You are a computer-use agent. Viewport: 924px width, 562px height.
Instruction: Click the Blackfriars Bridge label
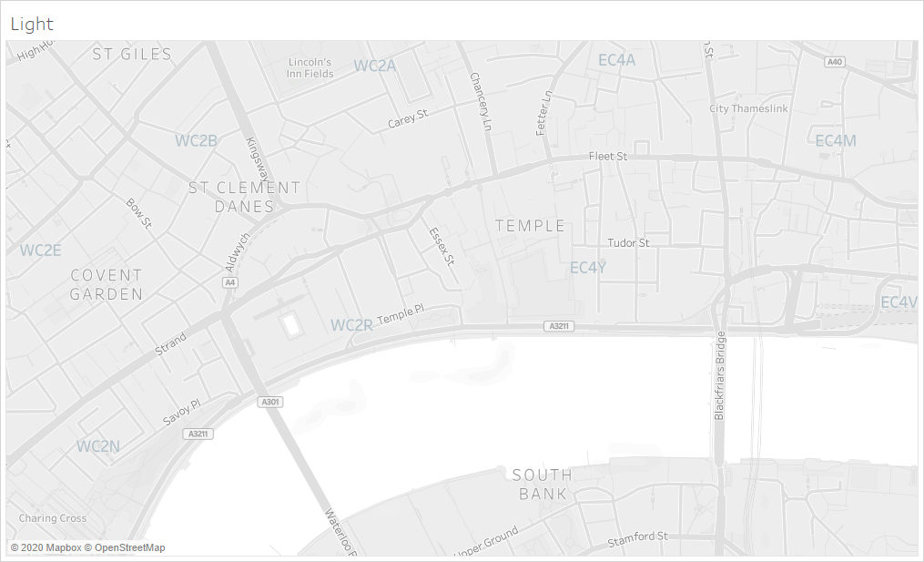pyautogui.click(x=719, y=375)
